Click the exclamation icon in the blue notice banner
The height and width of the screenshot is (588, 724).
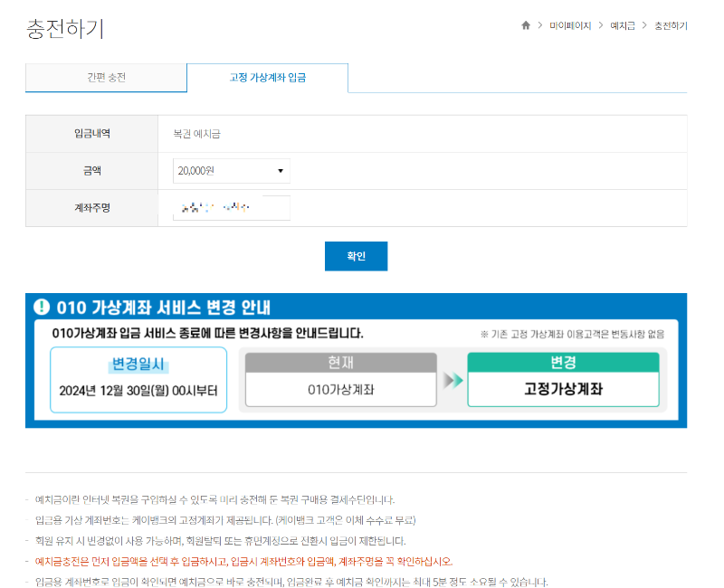point(43,308)
